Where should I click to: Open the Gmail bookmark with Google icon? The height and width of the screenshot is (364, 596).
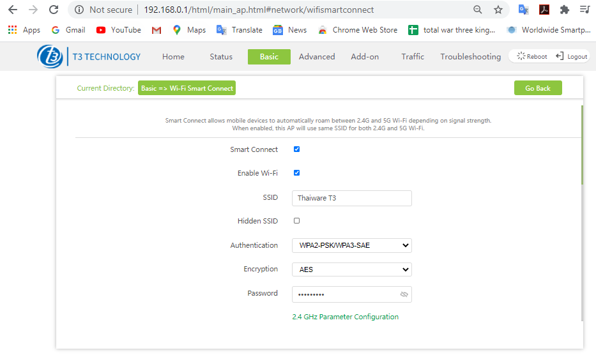68,30
